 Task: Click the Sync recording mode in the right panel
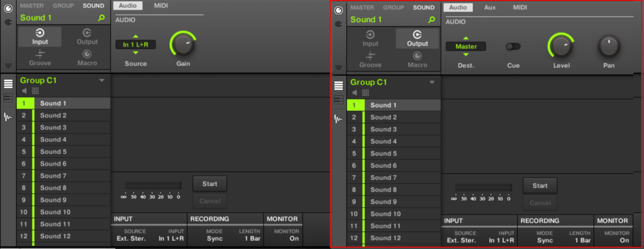(545, 240)
